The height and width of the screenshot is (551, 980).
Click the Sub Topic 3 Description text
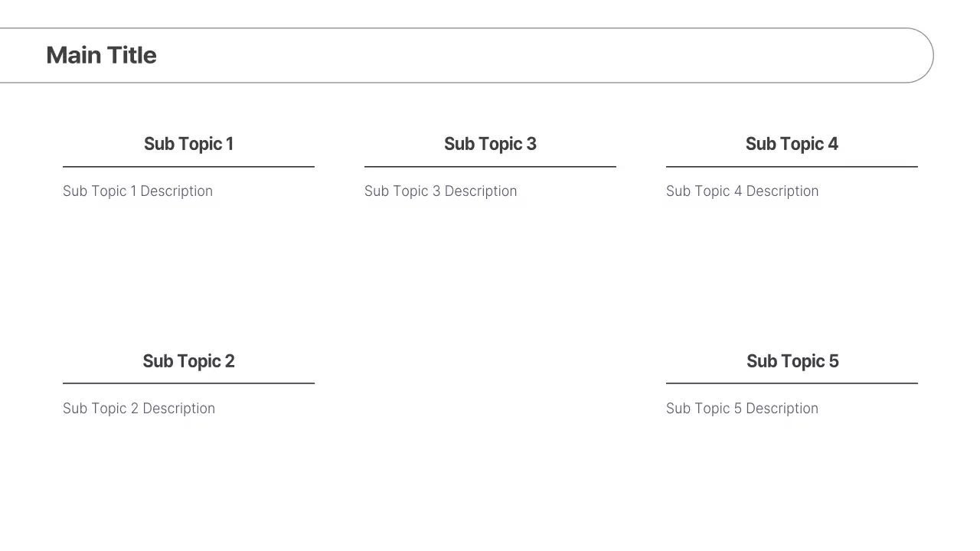[x=440, y=191]
